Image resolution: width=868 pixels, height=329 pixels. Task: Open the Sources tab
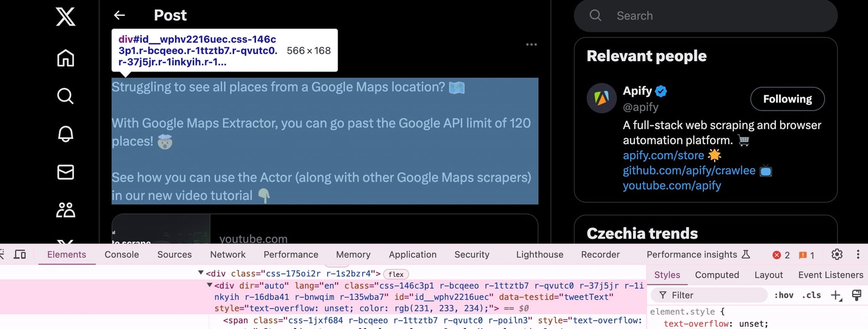tap(174, 254)
